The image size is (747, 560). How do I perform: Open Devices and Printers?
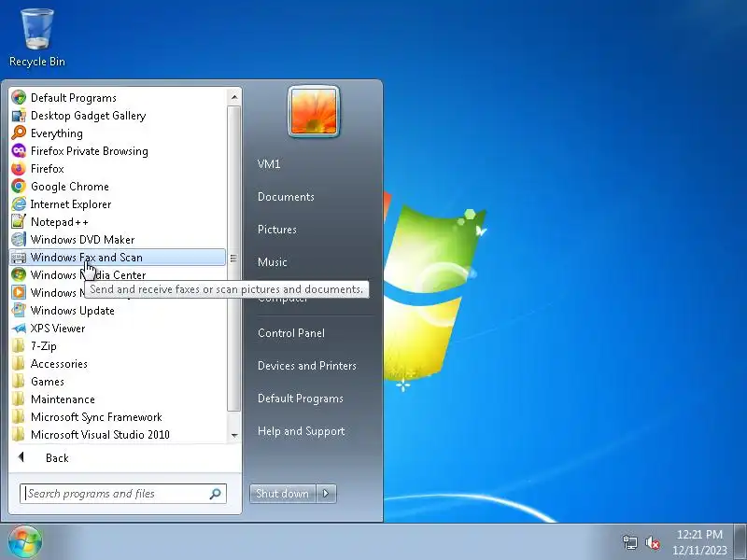pos(307,366)
